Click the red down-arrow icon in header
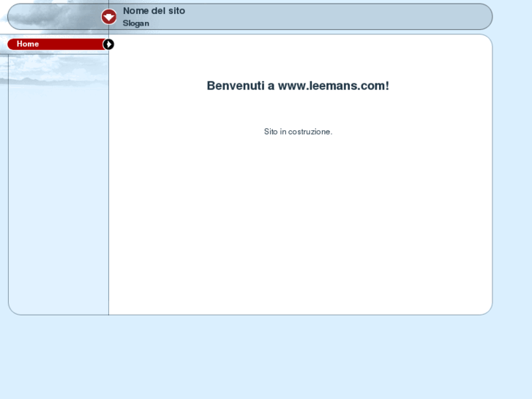532x399 pixels. click(108, 17)
